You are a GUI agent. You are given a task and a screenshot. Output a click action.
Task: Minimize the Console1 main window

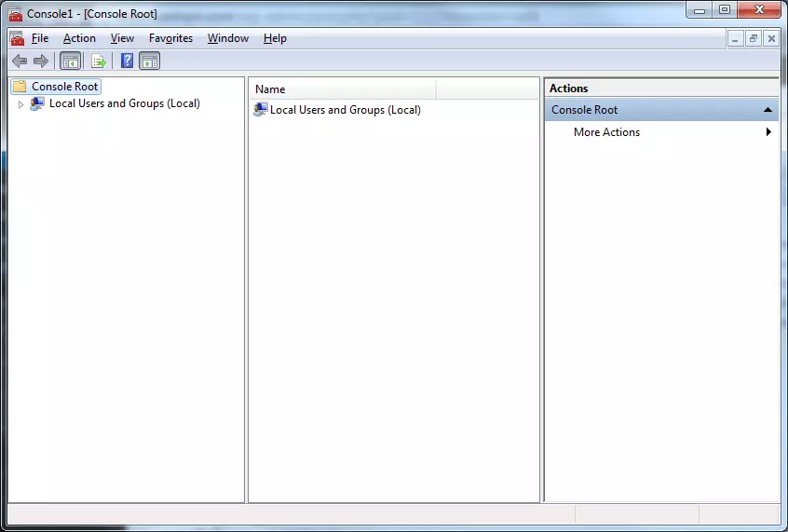click(x=700, y=10)
